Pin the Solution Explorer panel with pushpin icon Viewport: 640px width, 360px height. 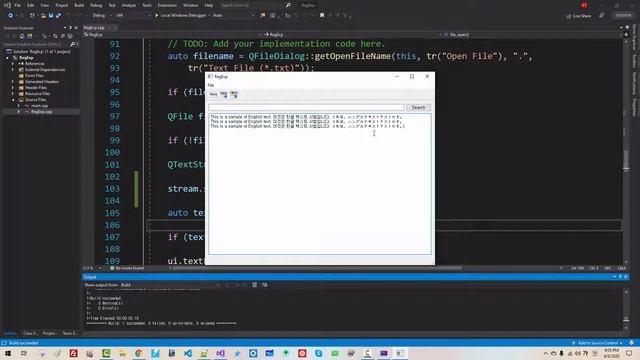pos(70,28)
